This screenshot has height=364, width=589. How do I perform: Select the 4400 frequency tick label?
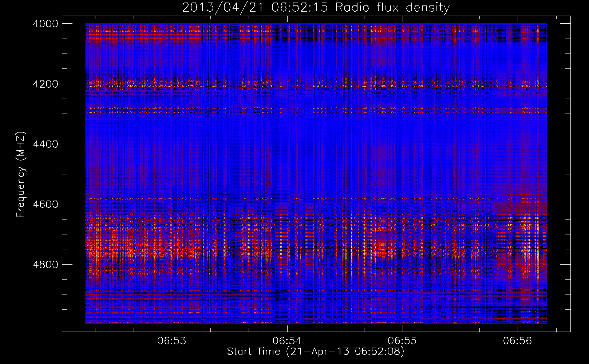coord(46,144)
